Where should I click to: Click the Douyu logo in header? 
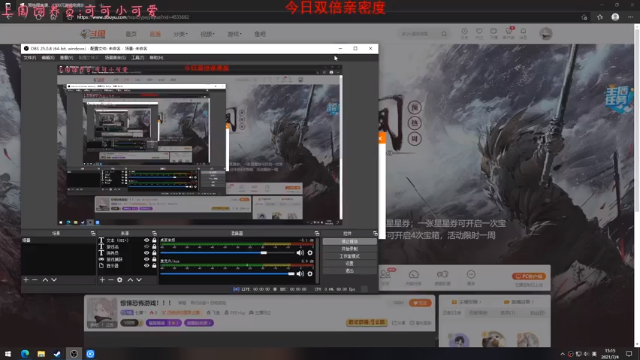click(93, 34)
